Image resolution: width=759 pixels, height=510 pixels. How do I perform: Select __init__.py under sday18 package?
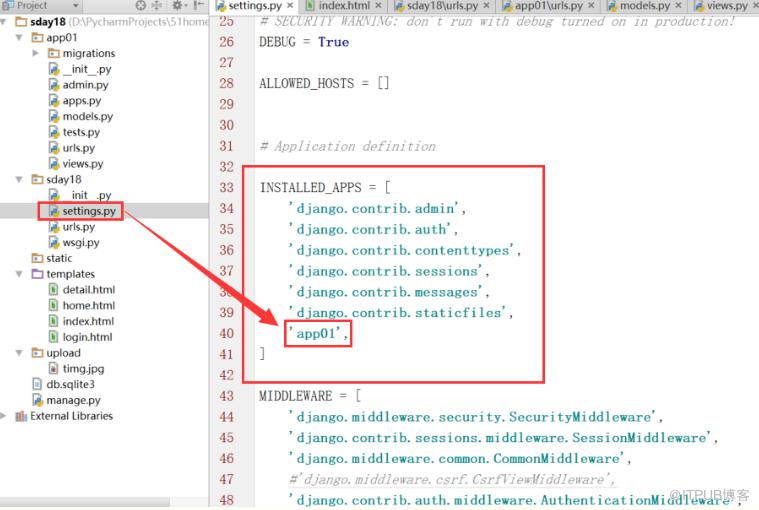click(80, 195)
